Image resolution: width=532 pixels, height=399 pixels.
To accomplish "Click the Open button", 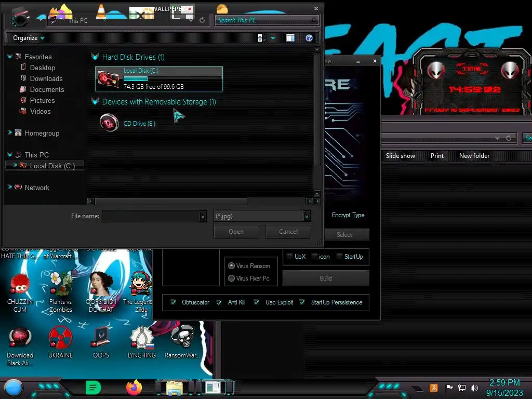I will point(236,232).
